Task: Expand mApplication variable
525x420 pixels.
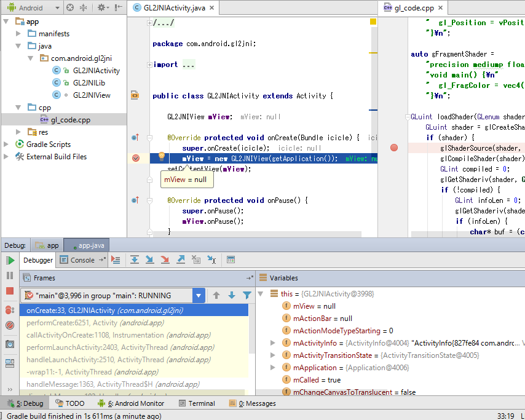Action: tap(273, 367)
